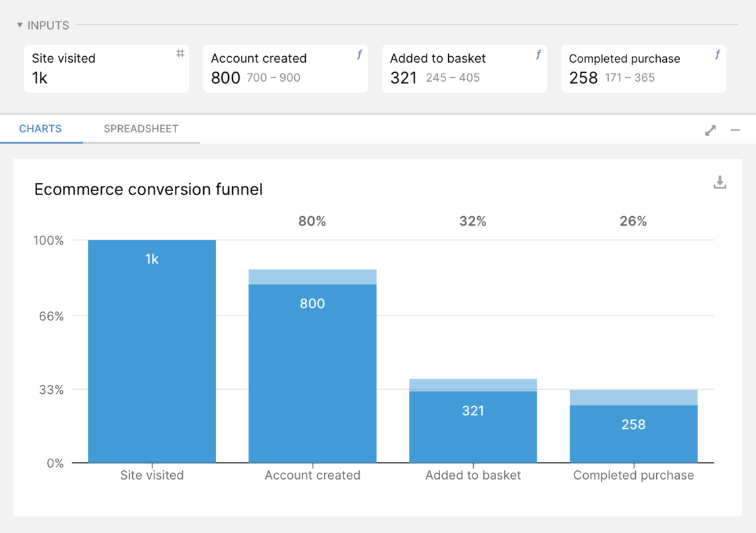Click formula icon on Added to basket card

click(x=538, y=54)
